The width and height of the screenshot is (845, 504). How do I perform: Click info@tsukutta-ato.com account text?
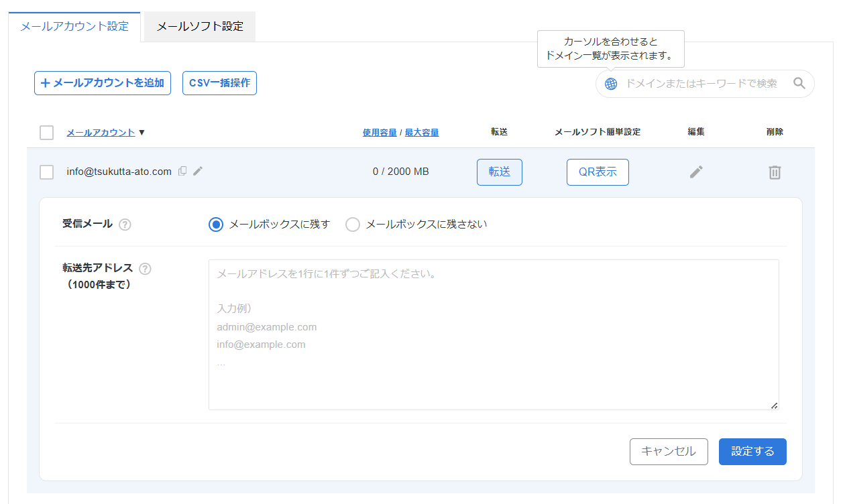point(119,172)
